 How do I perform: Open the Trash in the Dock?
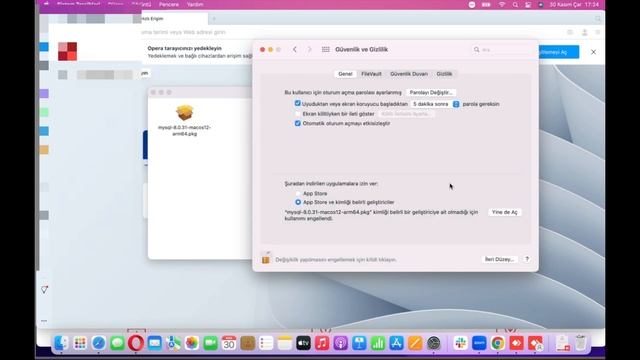tap(580, 343)
